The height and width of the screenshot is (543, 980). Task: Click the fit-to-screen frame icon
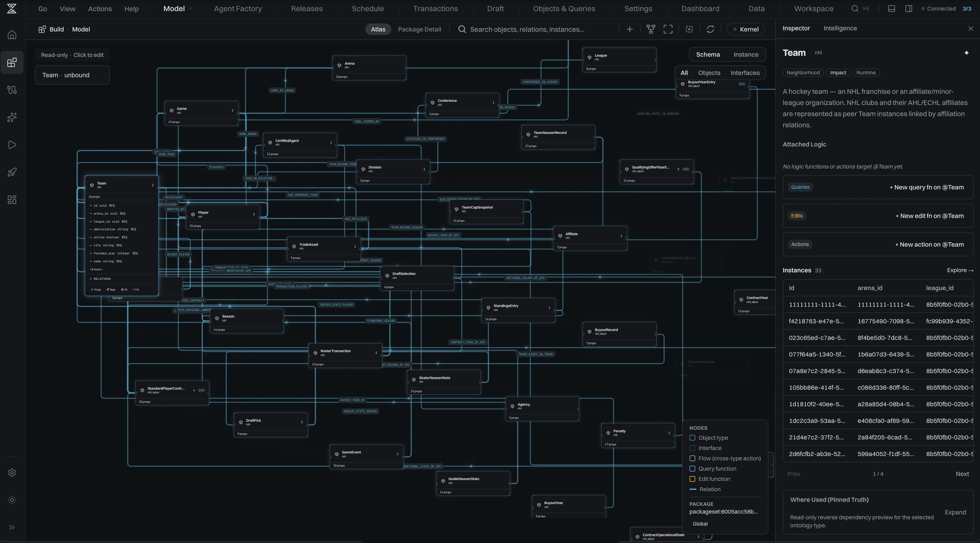[x=668, y=29]
